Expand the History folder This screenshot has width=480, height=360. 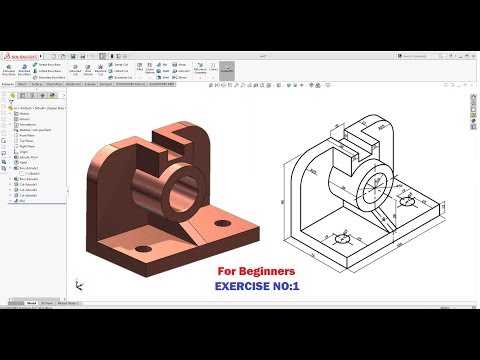click(10, 114)
